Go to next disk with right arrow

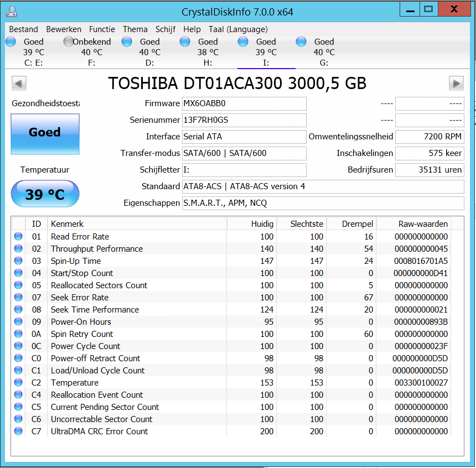tap(456, 84)
